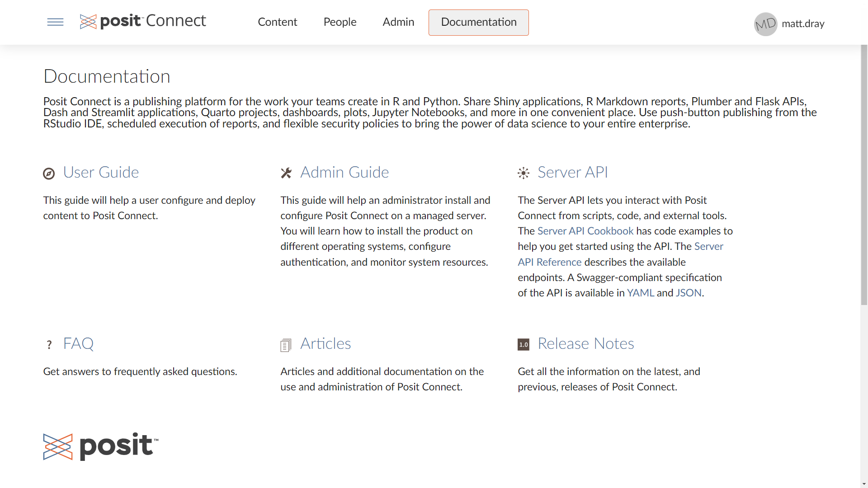Screen dimensions: 868x488
Task: Click the compass icon beside User Guide
Action: pyautogui.click(x=49, y=174)
